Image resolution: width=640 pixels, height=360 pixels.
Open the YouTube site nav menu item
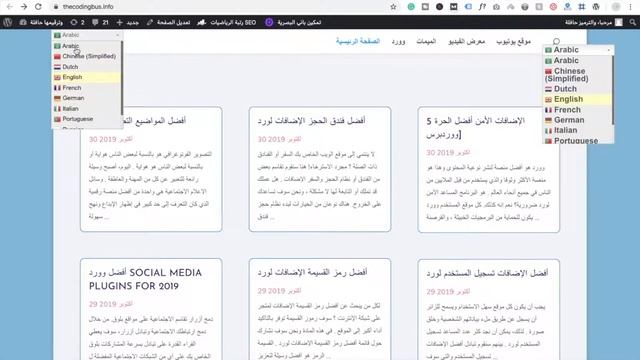(x=513, y=41)
